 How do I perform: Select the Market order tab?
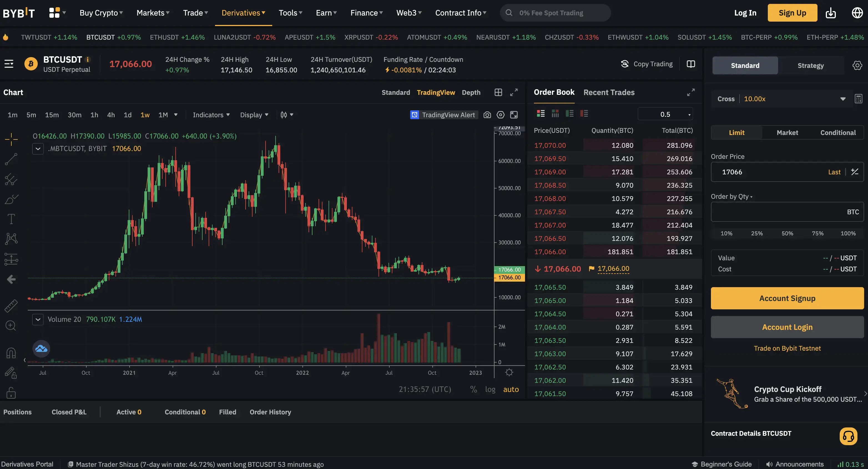[787, 133]
